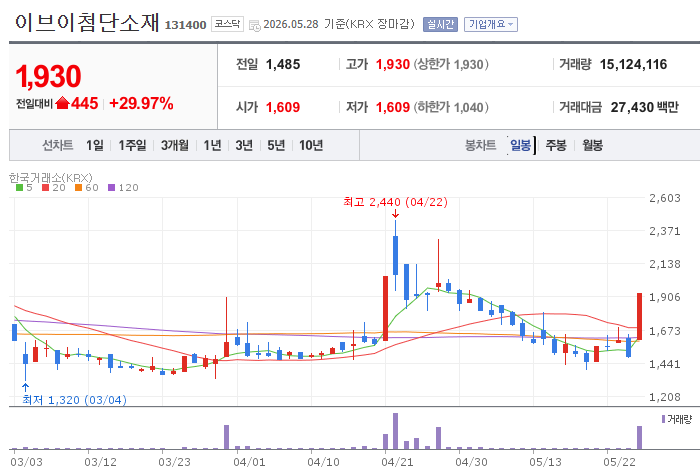This screenshot has width=700, height=474.
Task: Click the 거래대금 value 27,430 백만
Action: click(x=645, y=107)
